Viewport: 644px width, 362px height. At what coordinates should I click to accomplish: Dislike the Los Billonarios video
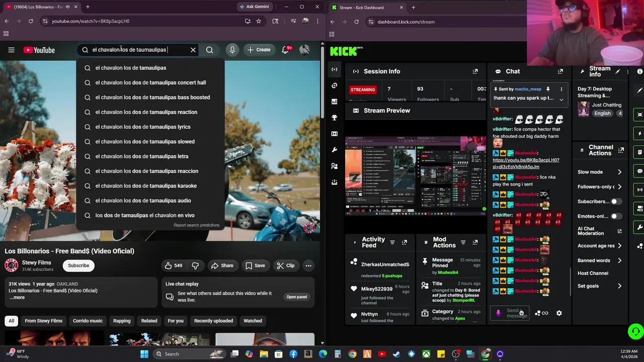pos(195,265)
